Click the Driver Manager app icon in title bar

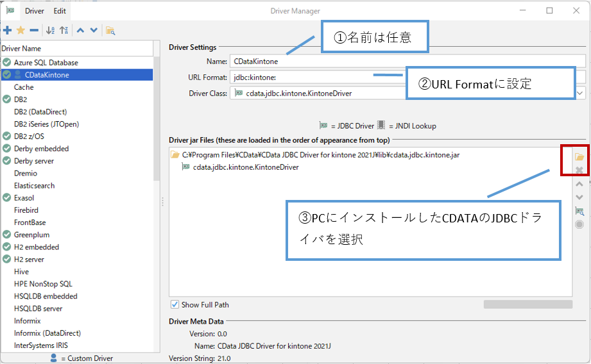[x=10, y=10]
